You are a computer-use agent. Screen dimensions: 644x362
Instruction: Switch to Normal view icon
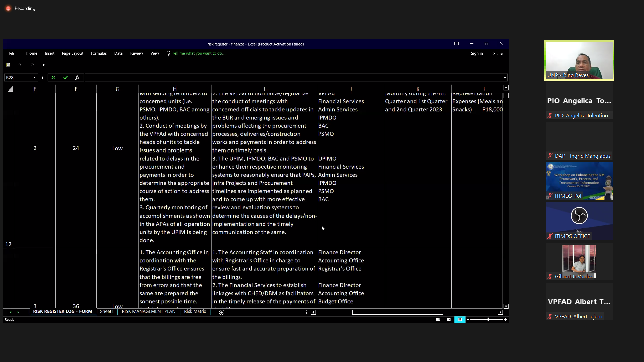(x=438, y=320)
